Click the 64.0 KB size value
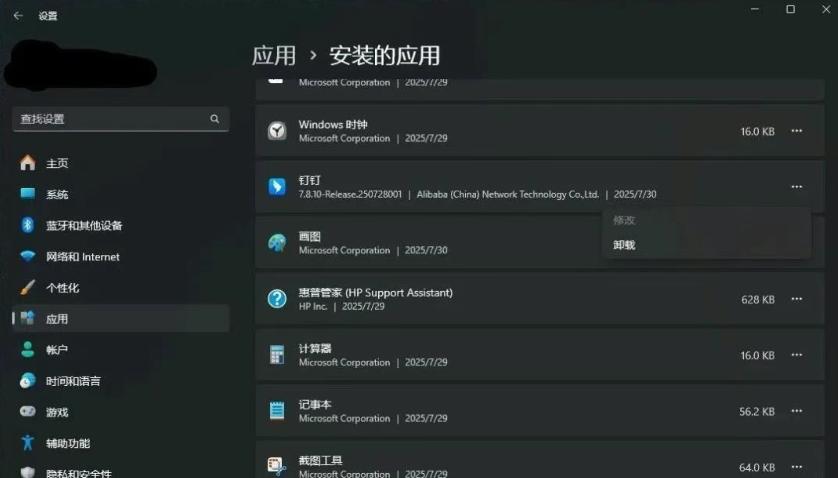The image size is (838, 478). pyautogui.click(x=757, y=467)
